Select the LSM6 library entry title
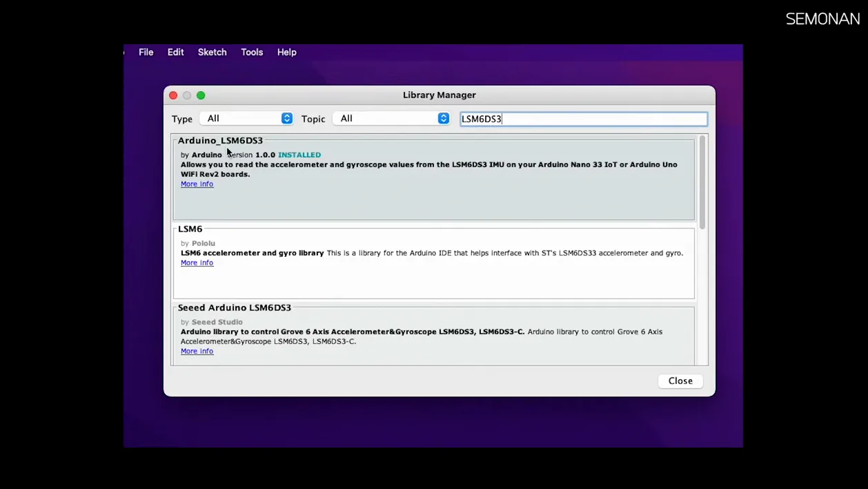Screen dimensions: 868x489 coord(190,229)
